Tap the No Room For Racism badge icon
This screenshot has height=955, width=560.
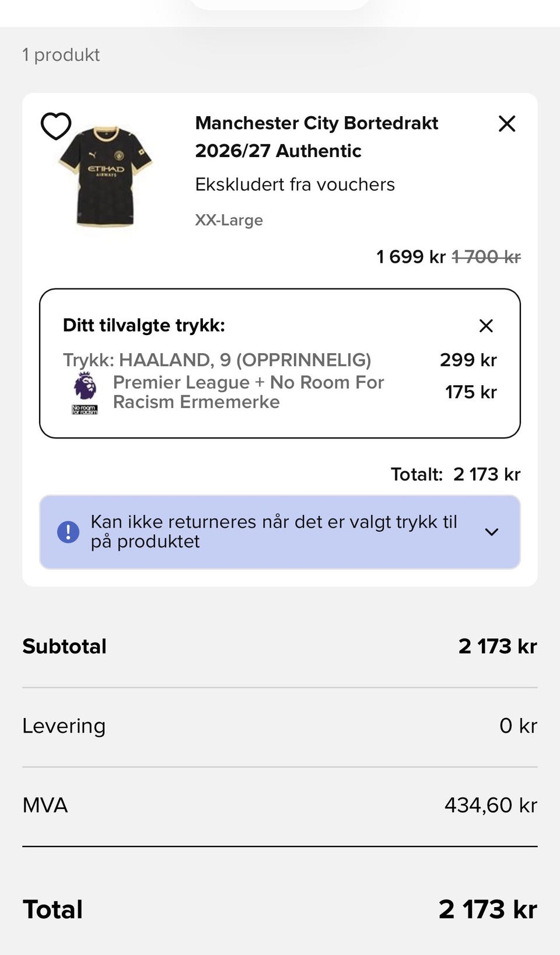(85, 409)
